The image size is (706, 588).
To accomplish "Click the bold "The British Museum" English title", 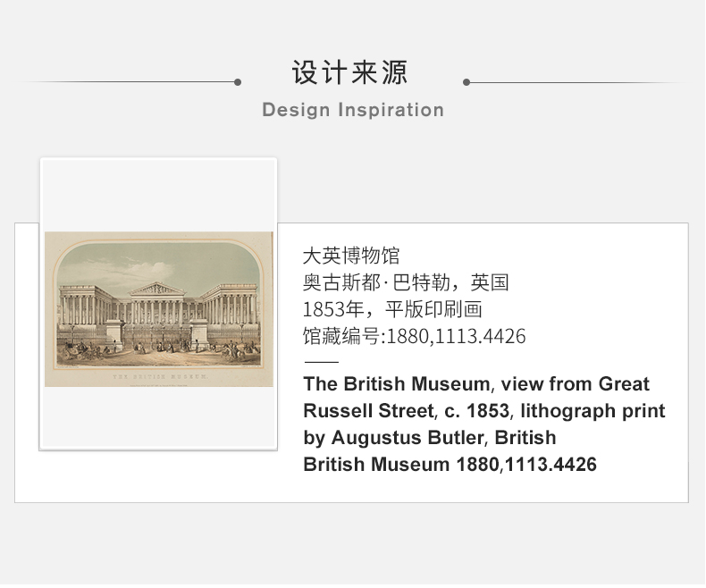I will pyautogui.click(x=397, y=384).
